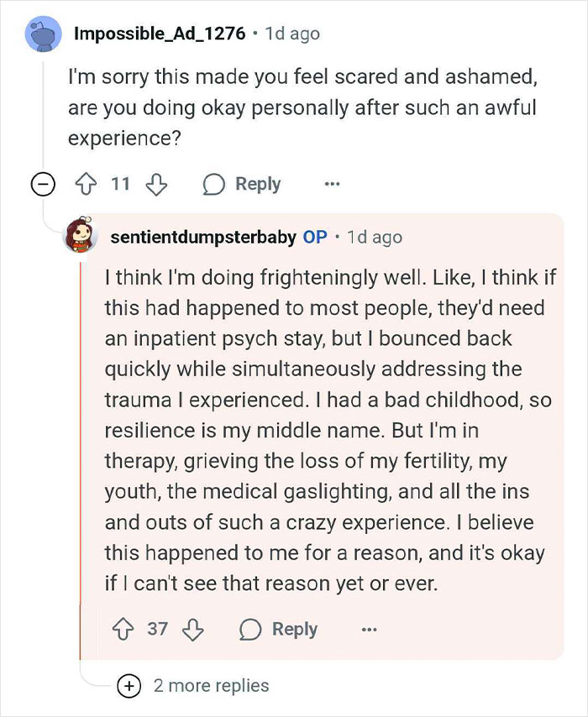Image resolution: width=588 pixels, height=717 pixels.
Task: Open sentientdumpsterbaby's avatar image
Action: coord(81,236)
